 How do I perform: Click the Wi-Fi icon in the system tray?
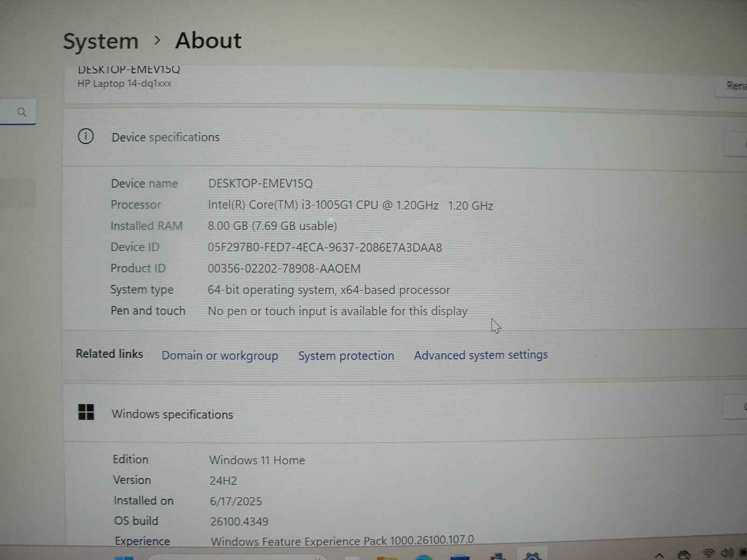709,554
